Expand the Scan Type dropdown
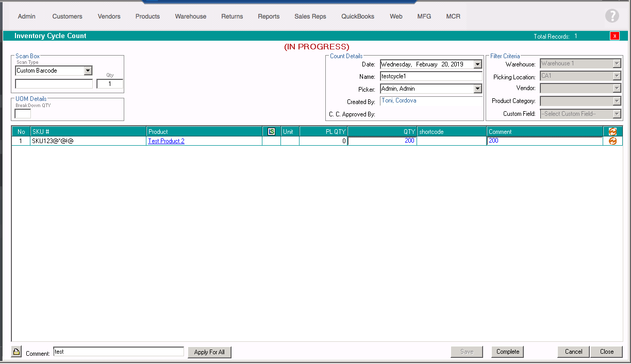 88,71
